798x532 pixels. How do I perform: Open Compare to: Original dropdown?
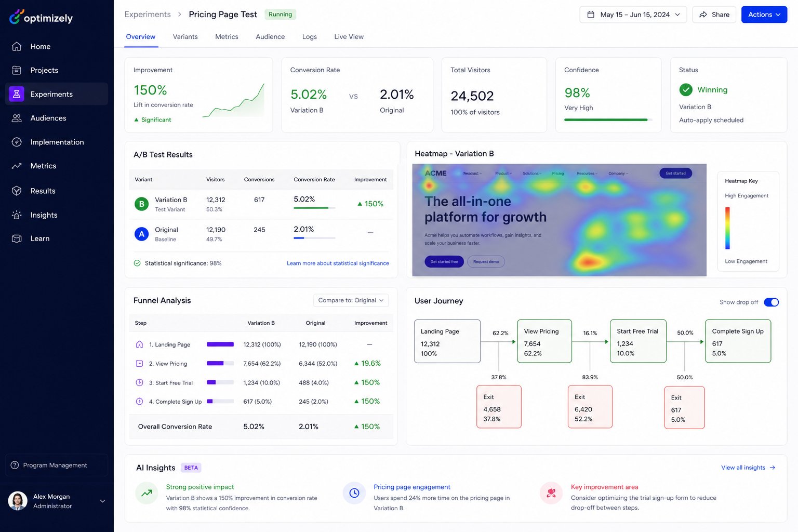351,300
